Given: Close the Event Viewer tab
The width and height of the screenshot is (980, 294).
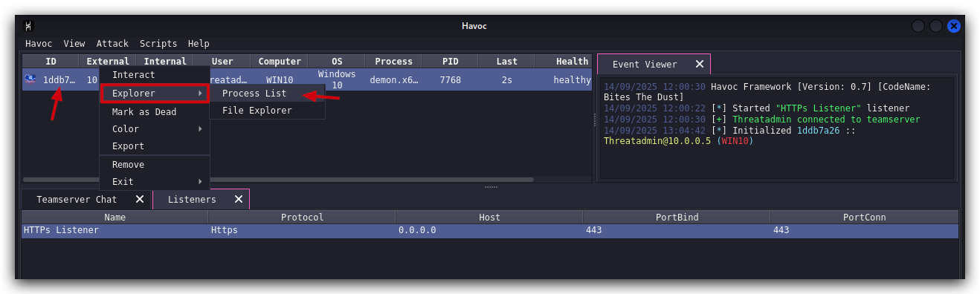Looking at the screenshot, I should click(x=699, y=65).
